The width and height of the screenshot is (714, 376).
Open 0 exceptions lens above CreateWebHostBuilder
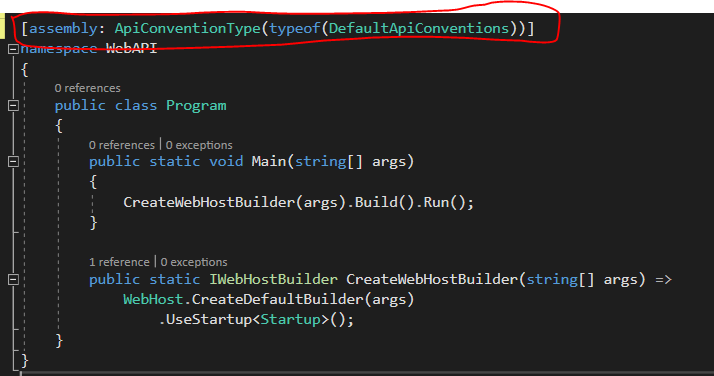point(194,262)
